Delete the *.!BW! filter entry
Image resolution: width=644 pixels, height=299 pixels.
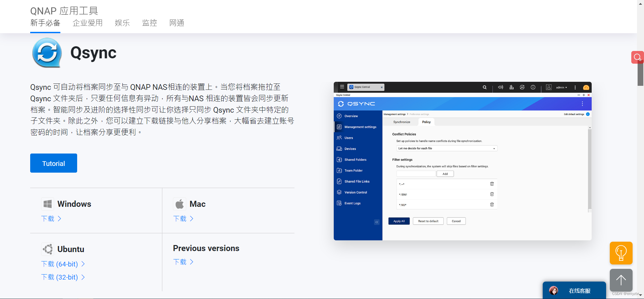492,194
